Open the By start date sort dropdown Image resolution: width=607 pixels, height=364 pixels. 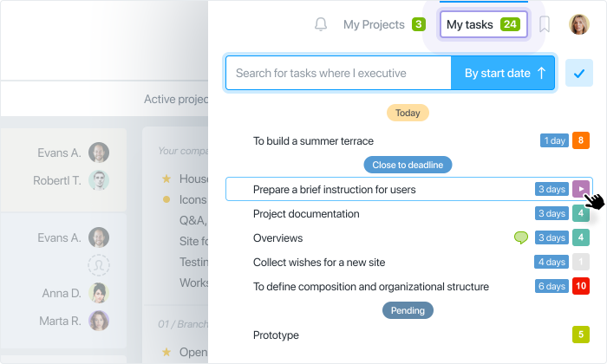[502, 73]
